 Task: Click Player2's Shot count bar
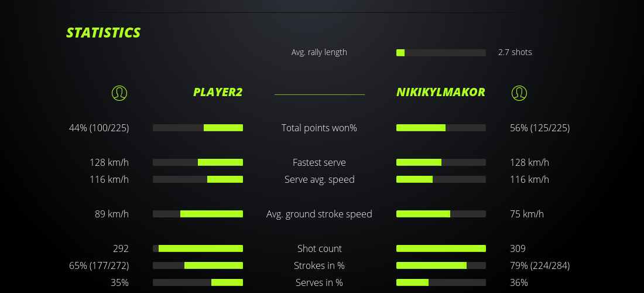point(198,248)
